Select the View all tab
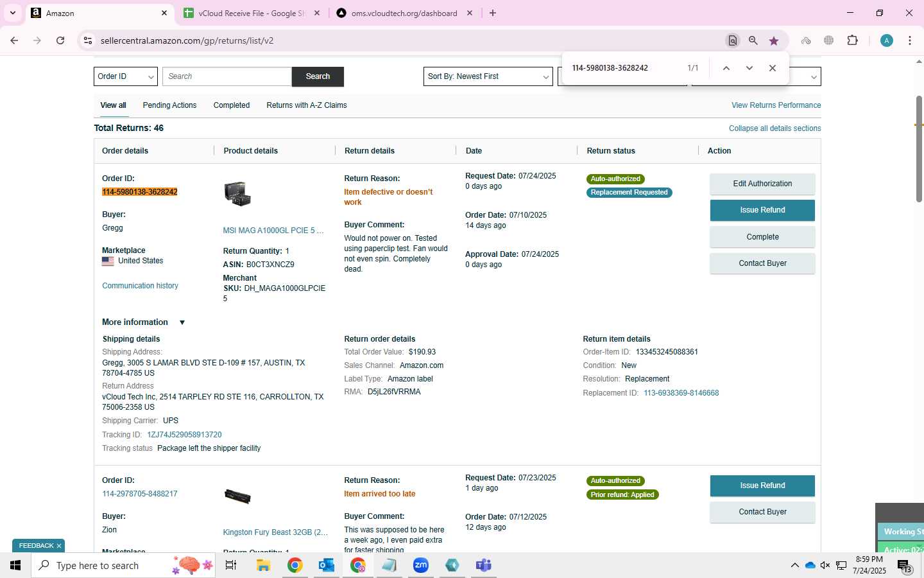 tap(113, 105)
